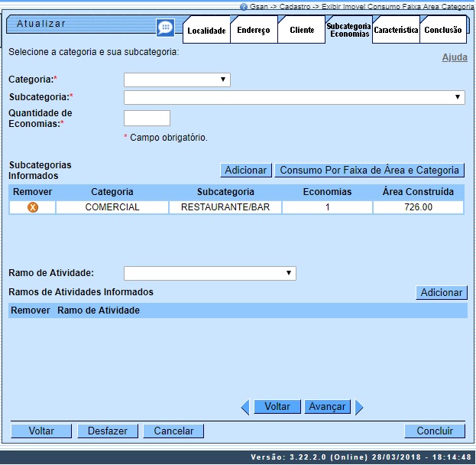Click the help icon in top breadcrumb
Image resolution: width=476 pixels, height=465 pixels.
243,6
